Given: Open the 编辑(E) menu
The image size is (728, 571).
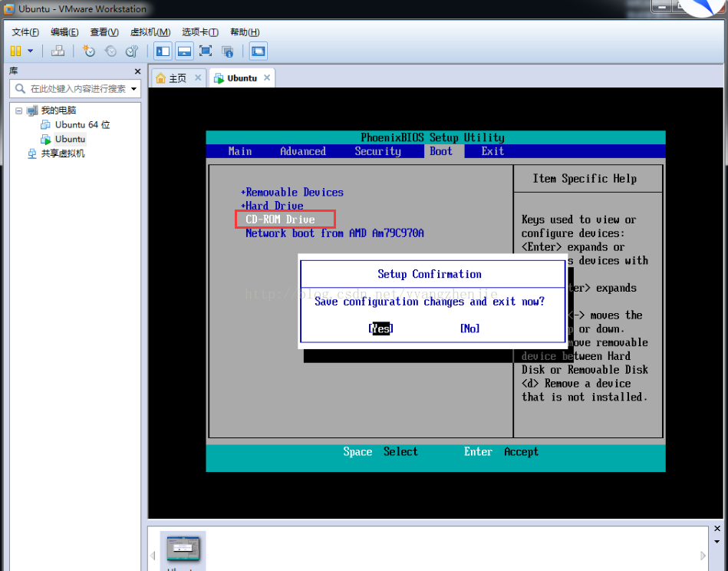Looking at the screenshot, I should click(64, 32).
